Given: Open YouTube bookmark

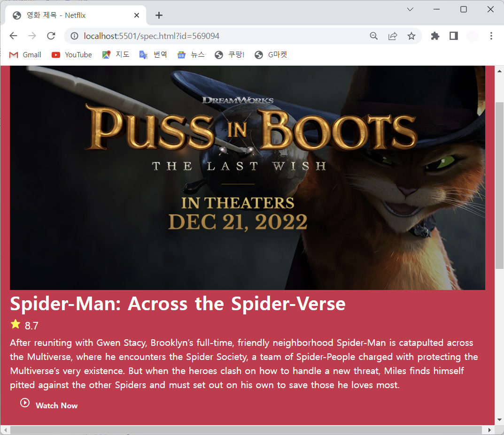Looking at the screenshot, I should 72,54.
